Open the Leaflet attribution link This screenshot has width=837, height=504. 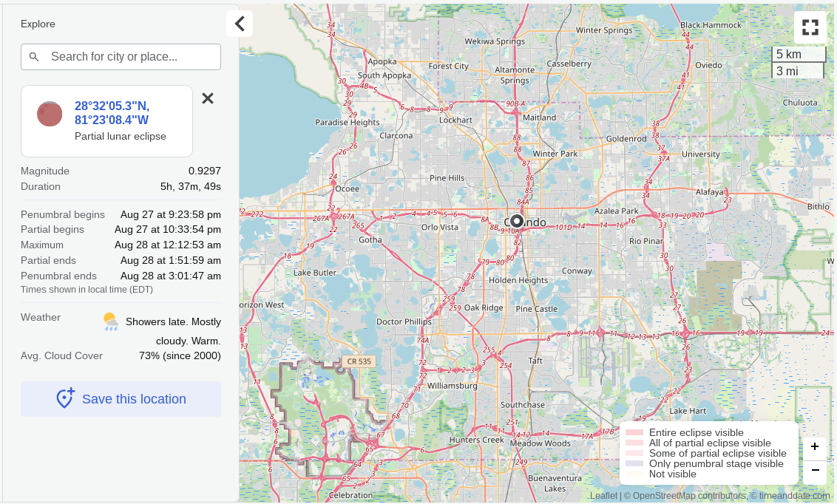(603, 495)
